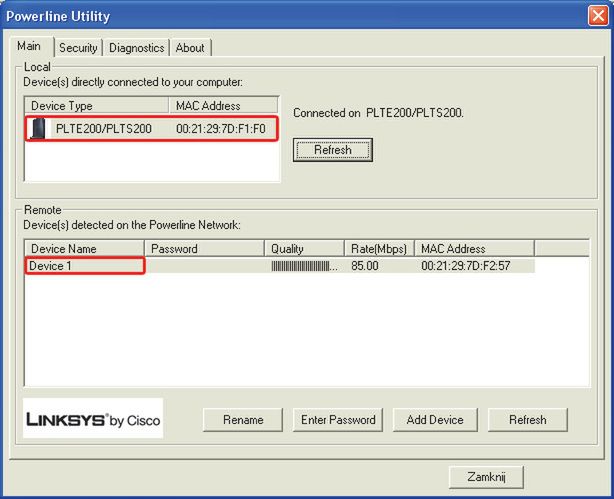
Task: Select the Main tab
Action: 29,46
